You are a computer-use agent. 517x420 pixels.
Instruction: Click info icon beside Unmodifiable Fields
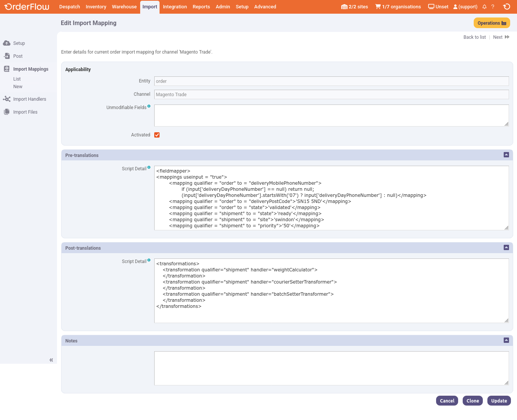tap(149, 106)
